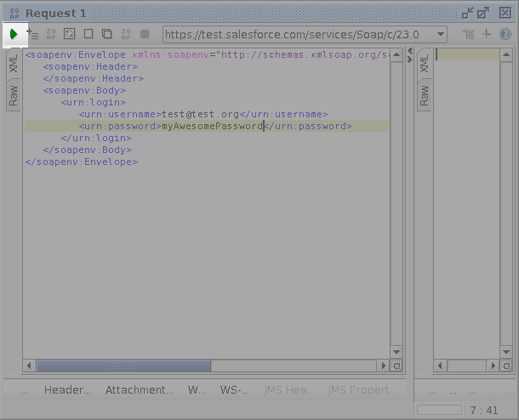This screenshot has height=420, width=519.
Task: Close the Request 1 window
Action: tap(505, 14)
